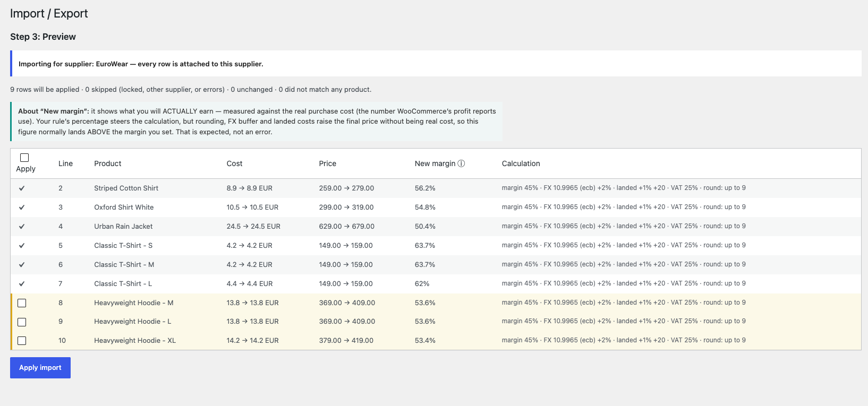Click the price 629.00 → 679.00 cell
The image size is (868, 406).
pyautogui.click(x=347, y=226)
